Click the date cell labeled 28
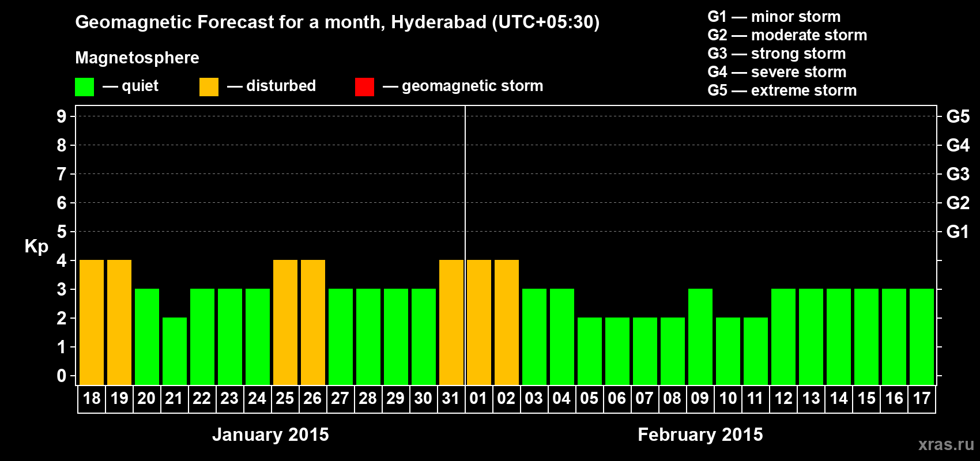The width and height of the screenshot is (980, 461). (x=368, y=399)
